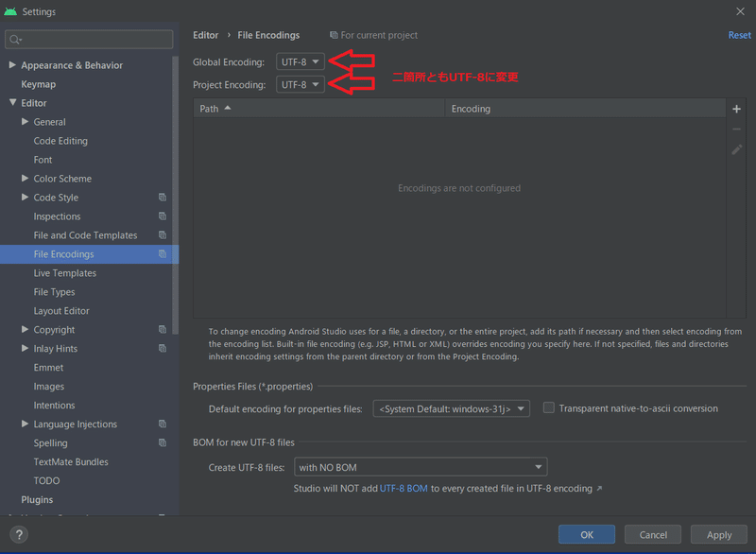Image resolution: width=756 pixels, height=554 pixels.
Task: Click the help question mark icon
Action: click(x=19, y=534)
